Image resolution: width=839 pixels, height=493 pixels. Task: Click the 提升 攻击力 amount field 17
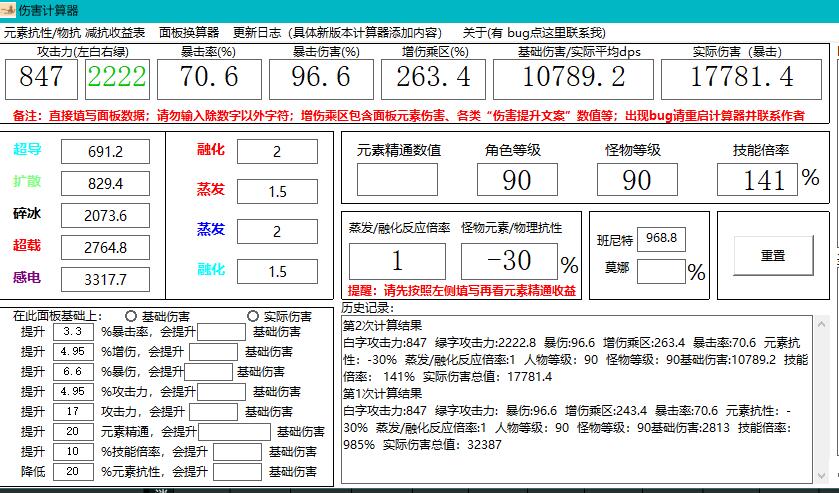click(x=73, y=412)
